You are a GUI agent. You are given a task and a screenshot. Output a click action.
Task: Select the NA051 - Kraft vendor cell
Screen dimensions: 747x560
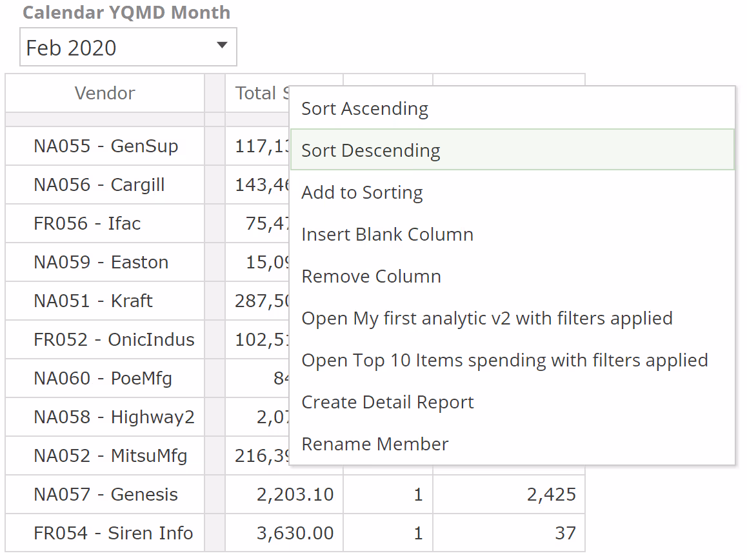tap(93, 301)
